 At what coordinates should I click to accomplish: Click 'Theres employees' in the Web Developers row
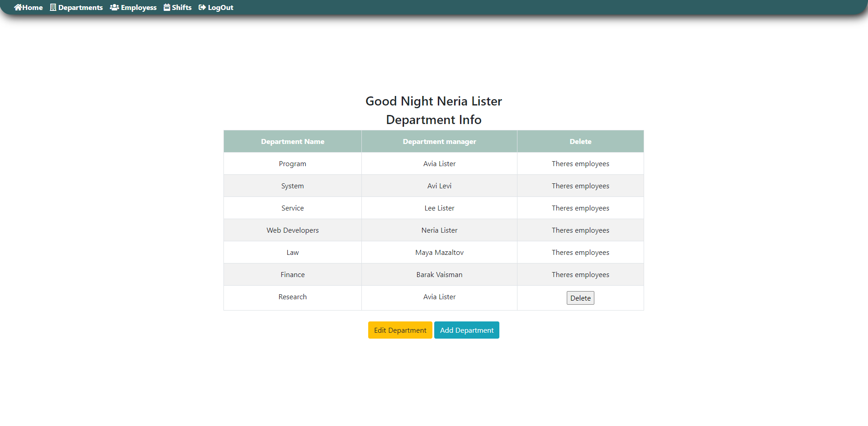click(580, 230)
